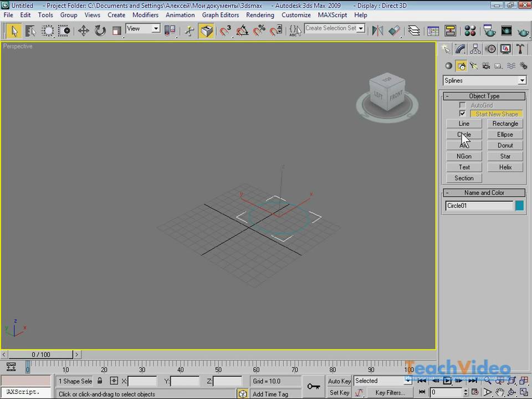Select Shapes category icon

pyautogui.click(x=461, y=66)
